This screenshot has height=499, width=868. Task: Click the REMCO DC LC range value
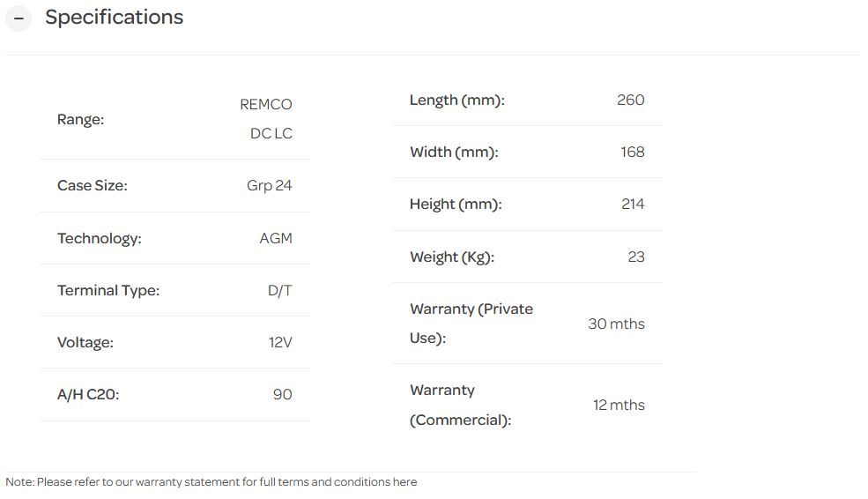[x=266, y=119]
